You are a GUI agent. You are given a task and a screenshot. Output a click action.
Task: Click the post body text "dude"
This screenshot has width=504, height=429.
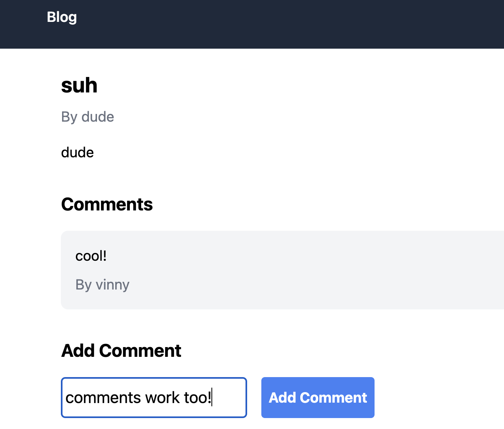pos(77,152)
